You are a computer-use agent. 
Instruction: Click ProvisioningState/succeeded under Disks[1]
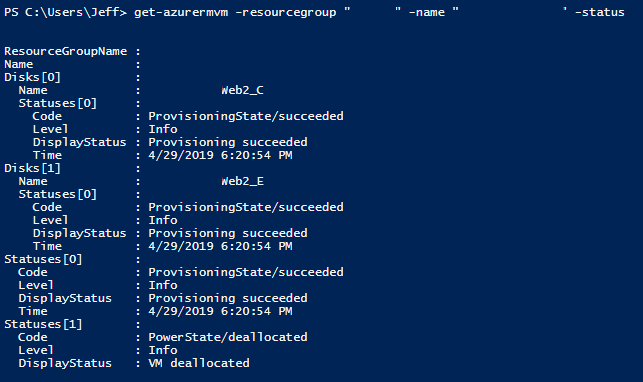click(246, 207)
